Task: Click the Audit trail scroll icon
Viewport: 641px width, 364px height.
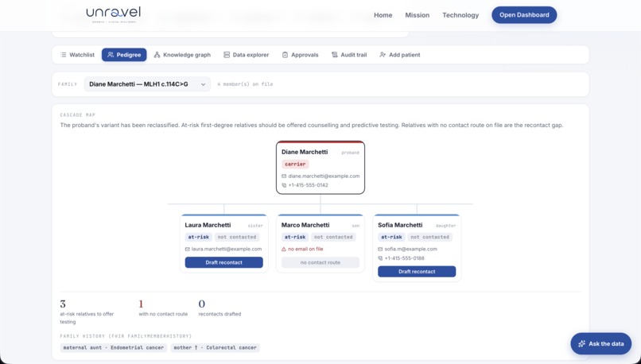Action: point(334,55)
